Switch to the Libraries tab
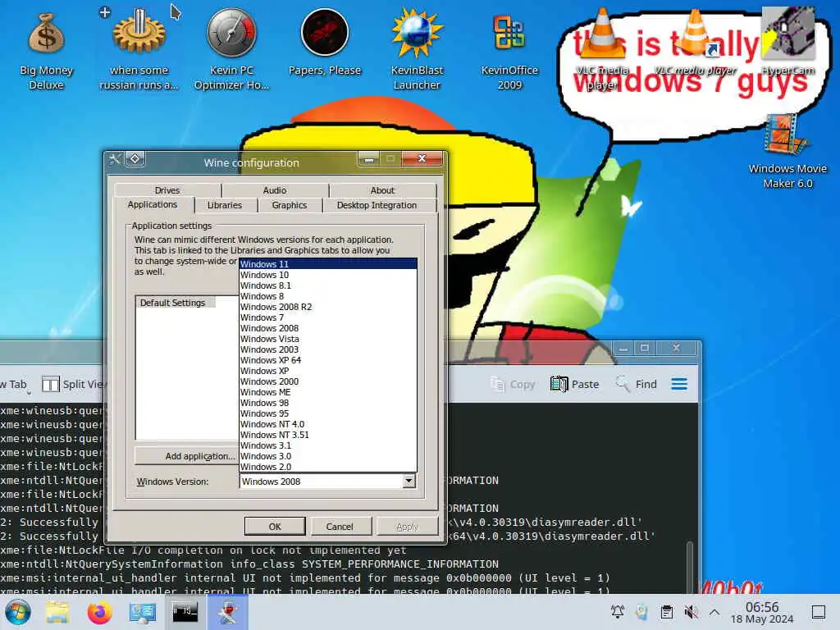 (x=225, y=205)
